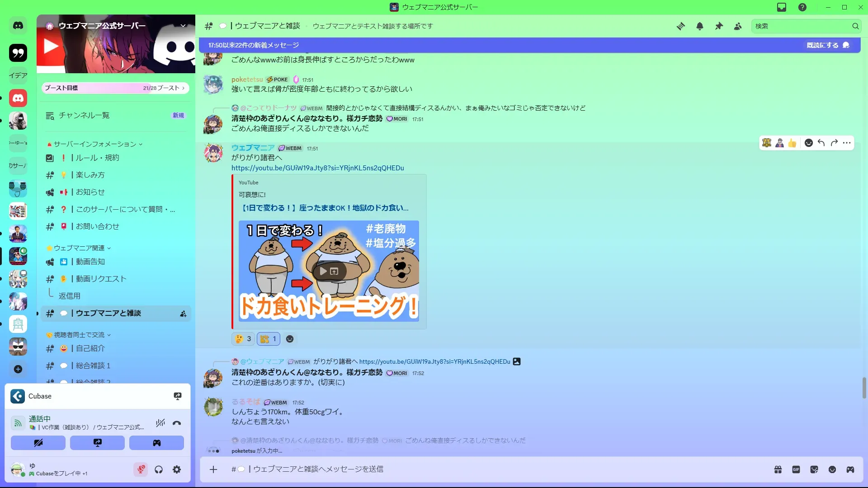Toggle headphone deafen button

159,469
